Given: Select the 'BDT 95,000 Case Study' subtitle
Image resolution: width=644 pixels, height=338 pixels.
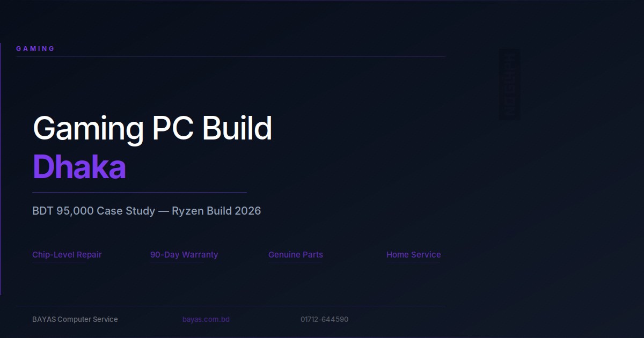Looking at the screenshot, I should pos(147,211).
